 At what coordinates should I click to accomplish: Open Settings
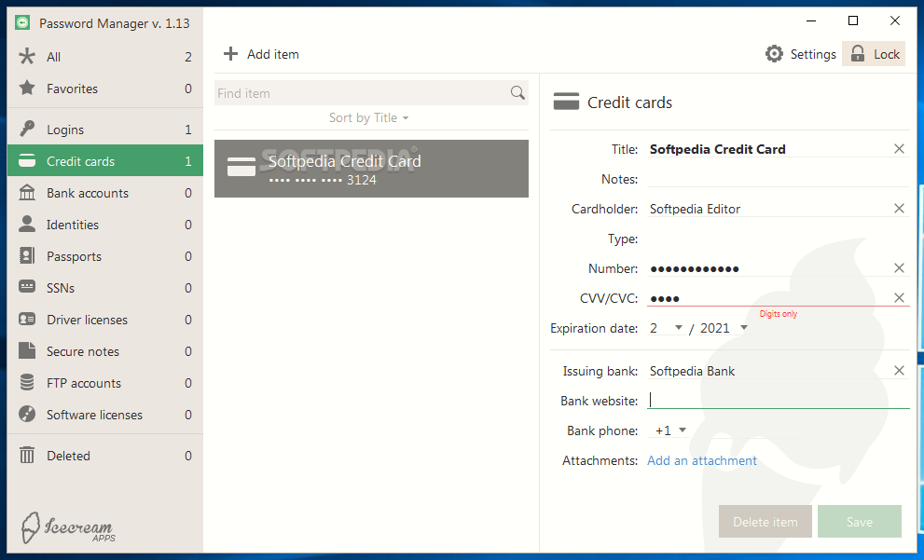(x=800, y=54)
